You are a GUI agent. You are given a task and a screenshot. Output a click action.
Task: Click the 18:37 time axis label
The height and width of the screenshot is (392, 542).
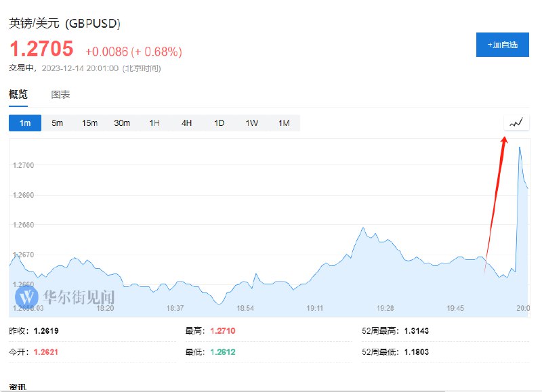[175, 308]
